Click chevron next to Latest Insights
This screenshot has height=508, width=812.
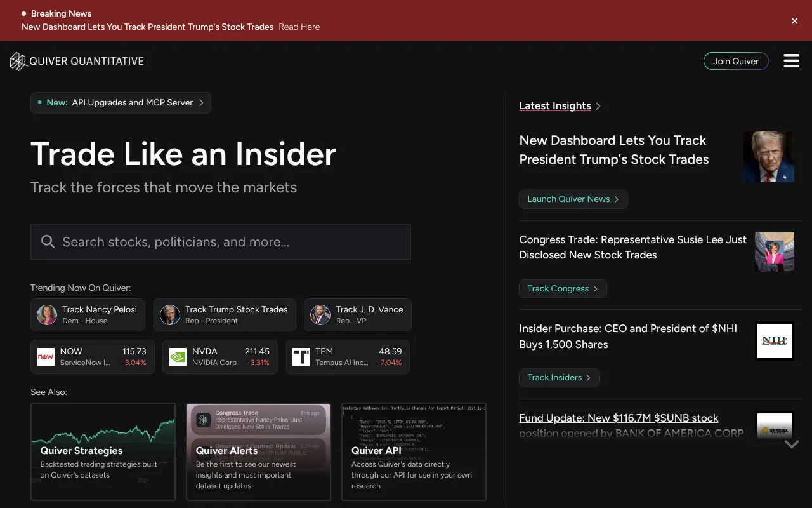pyautogui.click(x=598, y=106)
